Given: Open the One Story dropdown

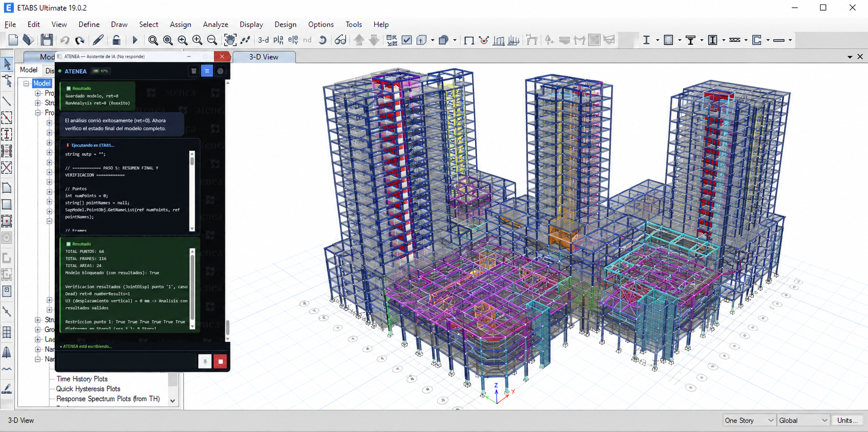Looking at the screenshot, I should click(x=749, y=420).
